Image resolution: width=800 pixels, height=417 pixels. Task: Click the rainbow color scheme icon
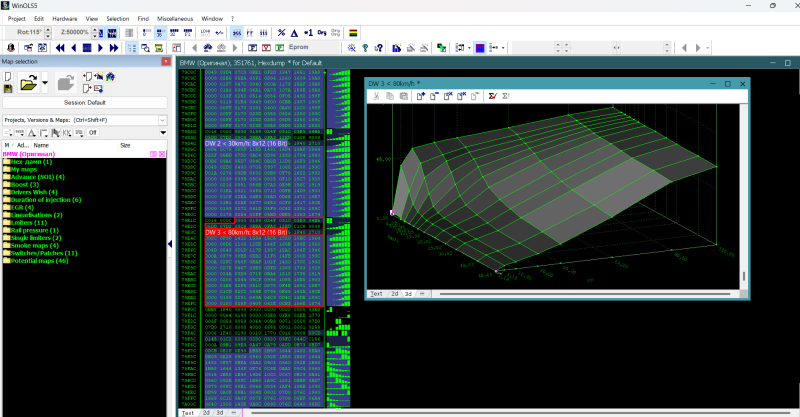(352, 33)
